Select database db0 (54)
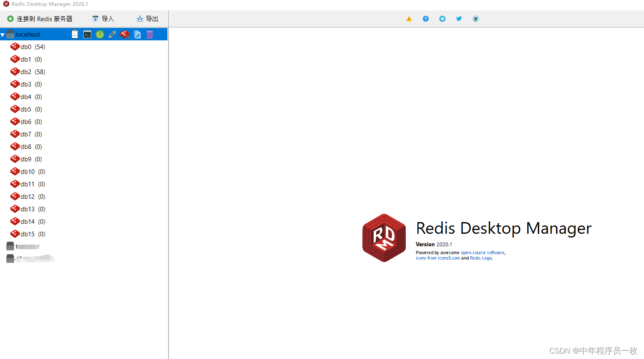Viewport: 644px width, 359px height. click(x=33, y=47)
